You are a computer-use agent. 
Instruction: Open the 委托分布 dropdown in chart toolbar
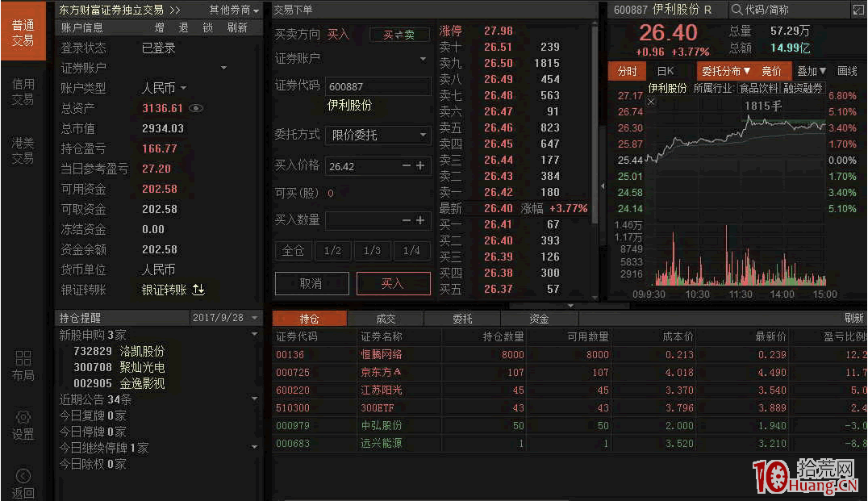tap(726, 72)
